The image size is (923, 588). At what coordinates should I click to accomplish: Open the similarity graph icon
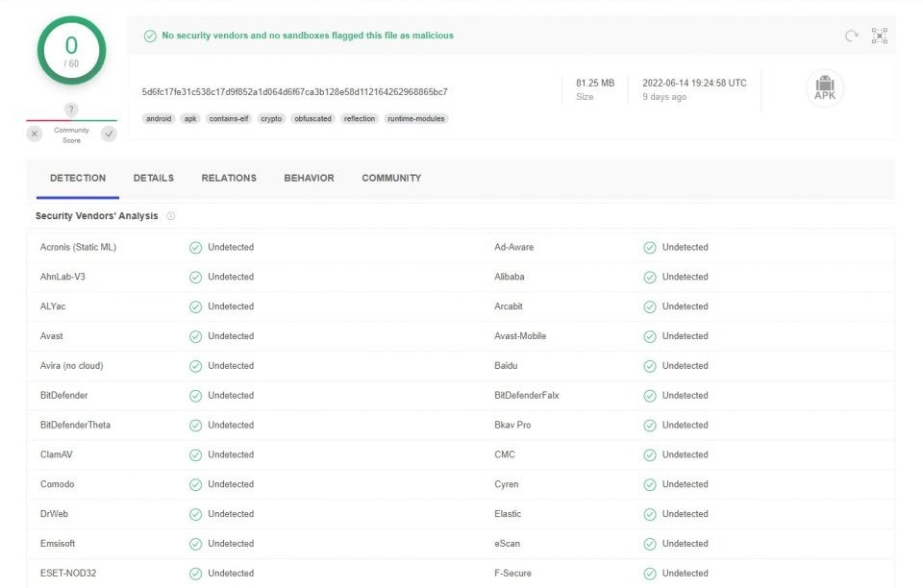[x=880, y=36]
